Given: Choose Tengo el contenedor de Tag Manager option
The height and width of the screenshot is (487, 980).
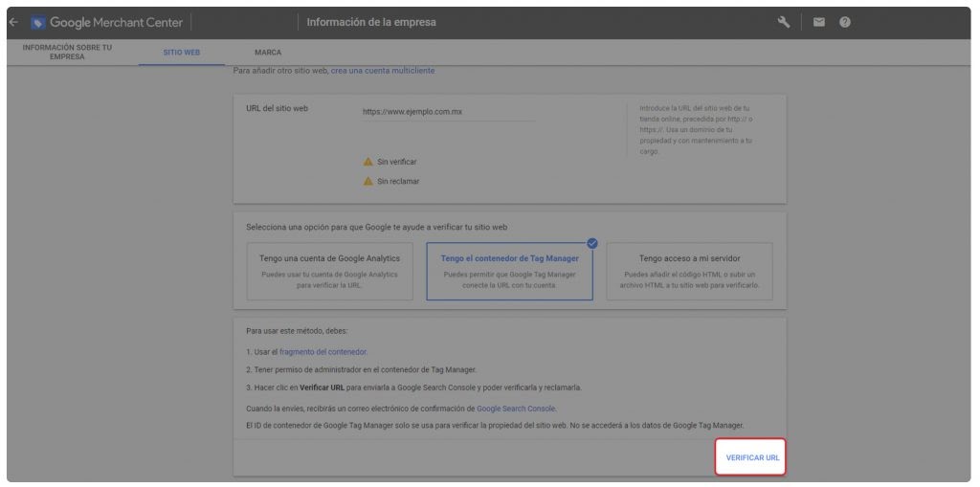Looking at the screenshot, I should 509,272.
